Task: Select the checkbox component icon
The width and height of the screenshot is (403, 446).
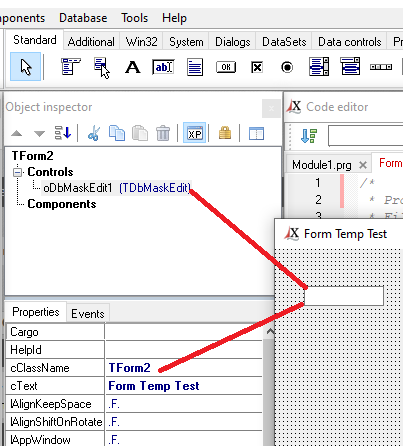Action: point(257,67)
